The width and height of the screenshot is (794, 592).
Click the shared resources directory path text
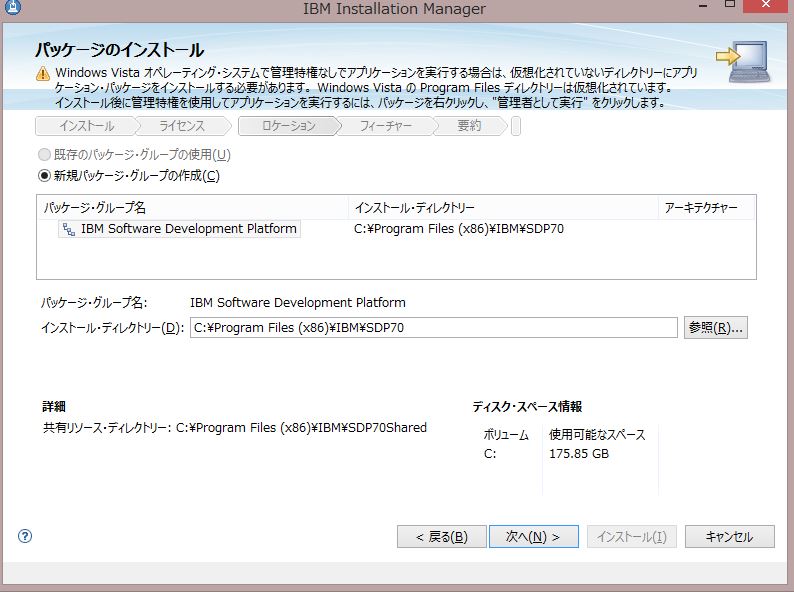(301, 428)
